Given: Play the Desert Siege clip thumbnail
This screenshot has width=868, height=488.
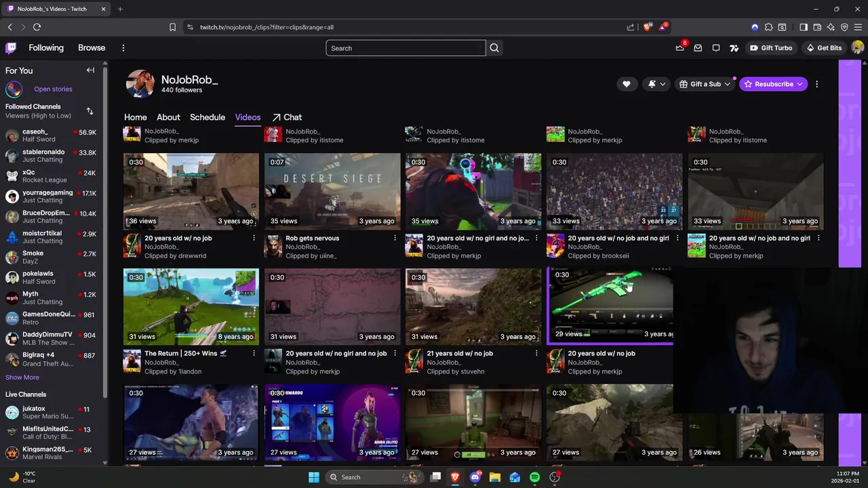Looking at the screenshot, I should click(x=332, y=191).
